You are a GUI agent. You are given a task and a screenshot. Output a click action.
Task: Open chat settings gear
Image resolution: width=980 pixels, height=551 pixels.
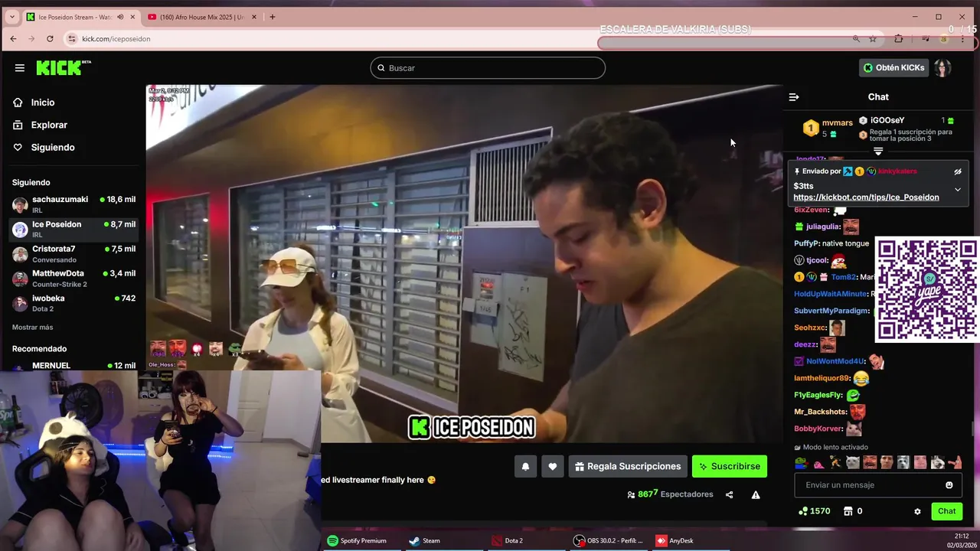[x=917, y=511]
